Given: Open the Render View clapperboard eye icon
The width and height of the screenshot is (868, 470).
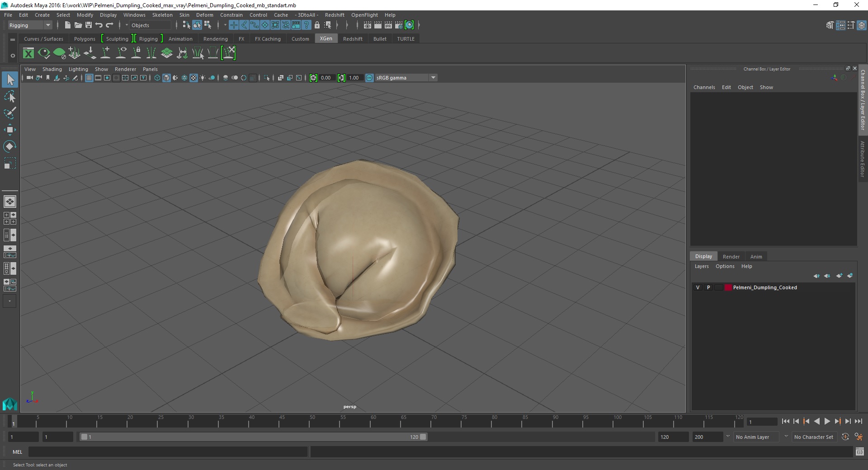Looking at the screenshot, I should pos(368,25).
